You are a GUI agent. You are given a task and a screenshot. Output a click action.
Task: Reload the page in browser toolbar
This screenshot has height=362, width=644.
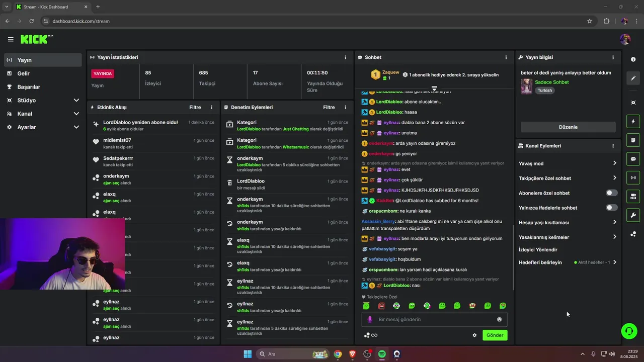(x=31, y=21)
